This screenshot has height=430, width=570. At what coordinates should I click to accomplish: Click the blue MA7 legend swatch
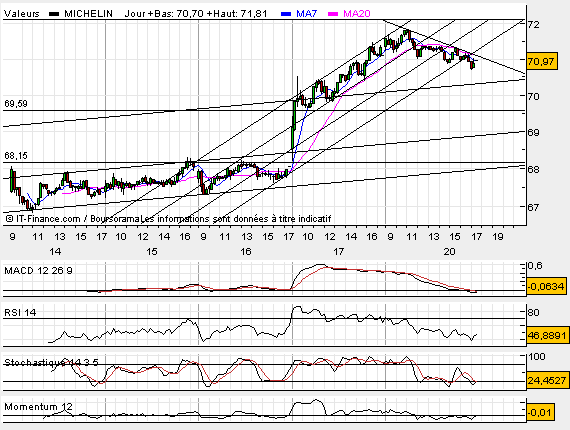(x=286, y=14)
